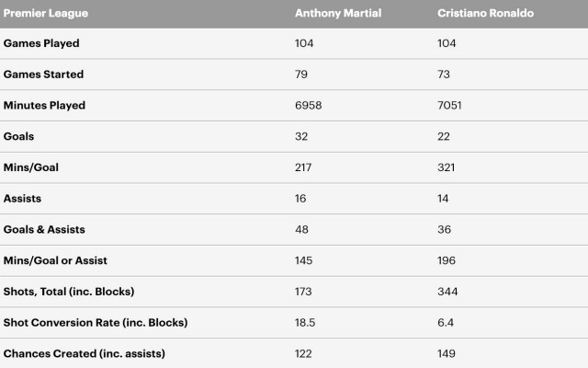Click the Premier League column header
This screenshot has width=588, height=368.
click(x=46, y=13)
